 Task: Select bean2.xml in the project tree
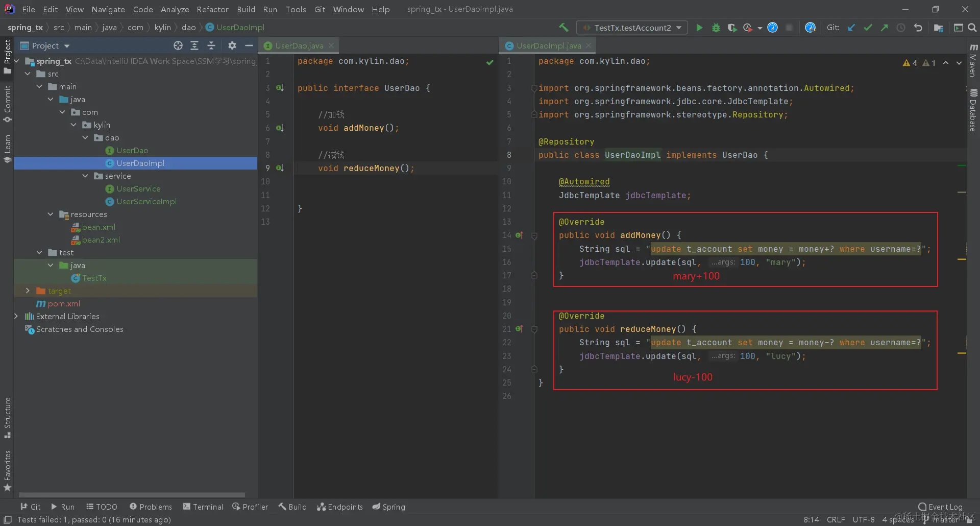(x=101, y=240)
